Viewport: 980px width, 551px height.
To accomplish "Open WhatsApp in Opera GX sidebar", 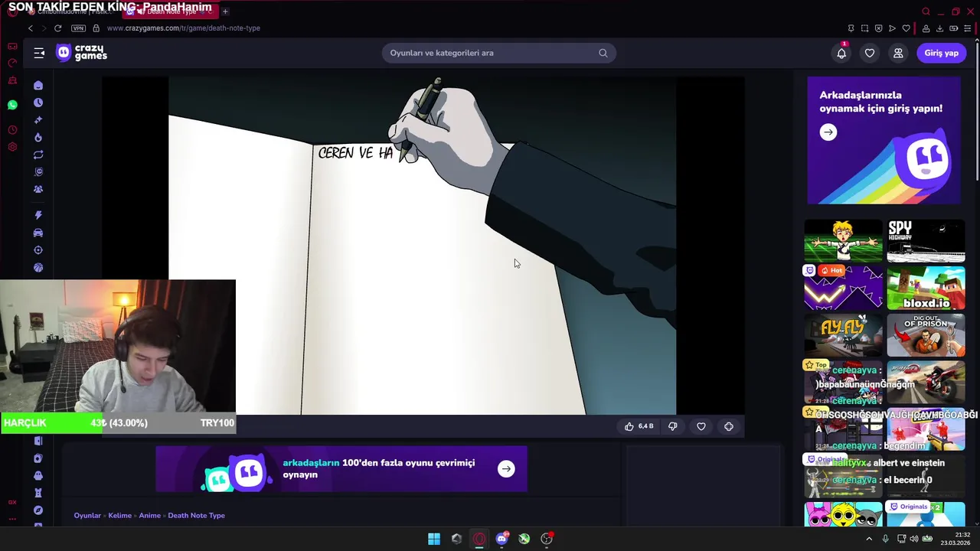I will [12, 105].
